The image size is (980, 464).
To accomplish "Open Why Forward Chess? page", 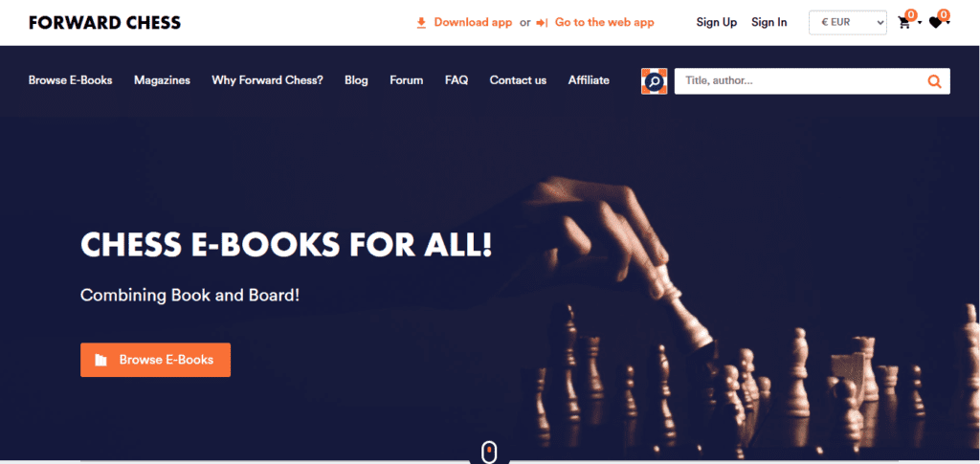I will click(x=268, y=80).
